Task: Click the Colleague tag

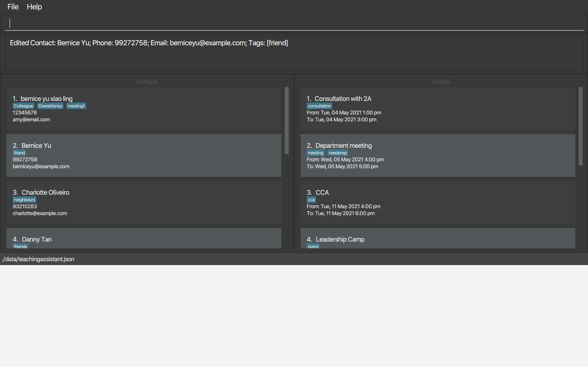Action: 23,106
